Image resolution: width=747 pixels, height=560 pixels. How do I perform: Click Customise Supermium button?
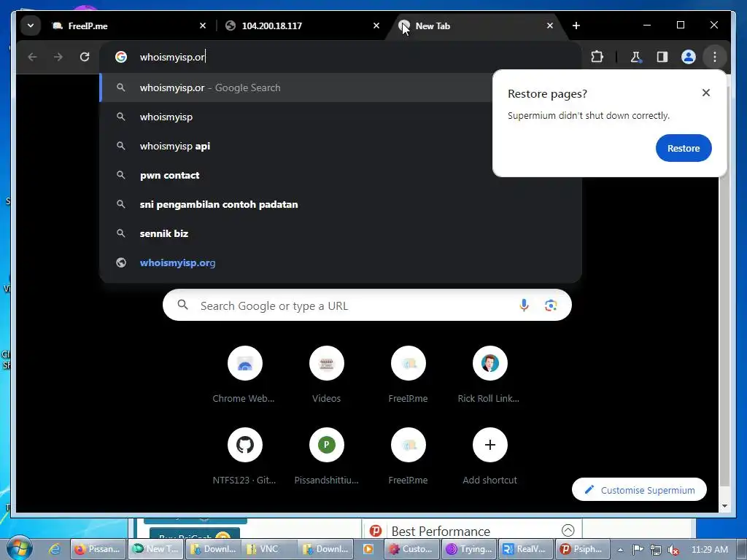click(639, 489)
